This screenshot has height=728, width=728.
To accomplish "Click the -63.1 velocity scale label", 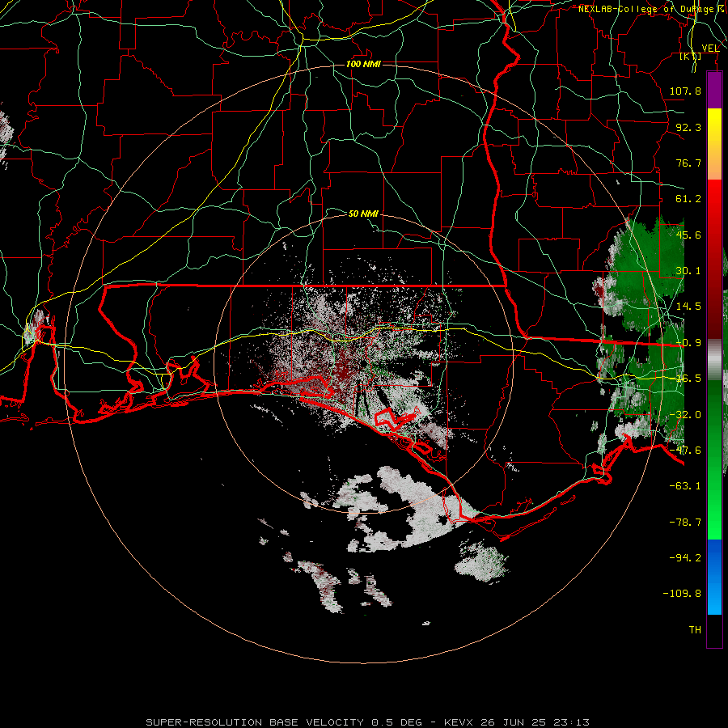I will 685,485.
